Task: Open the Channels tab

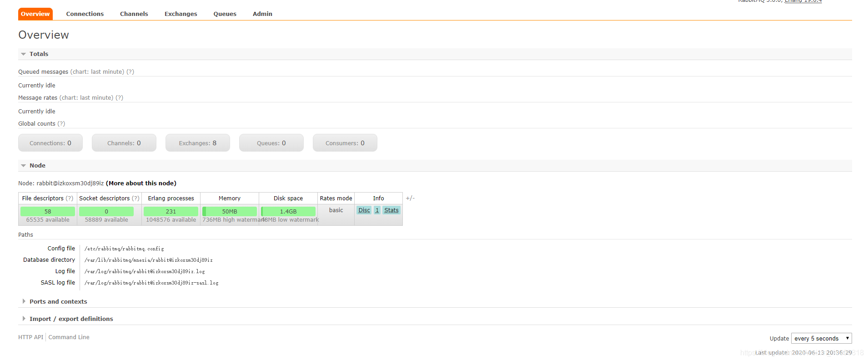Action: (x=134, y=14)
